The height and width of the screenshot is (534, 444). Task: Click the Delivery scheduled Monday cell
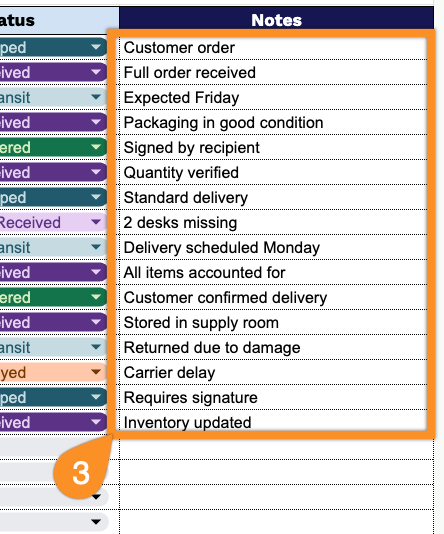click(x=273, y=248)
